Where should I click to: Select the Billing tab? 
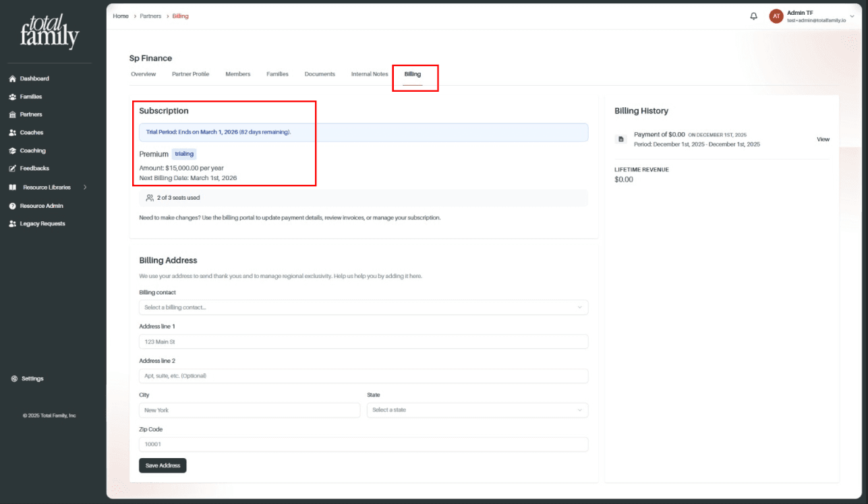pyautogui.click(x=413, y=74)
